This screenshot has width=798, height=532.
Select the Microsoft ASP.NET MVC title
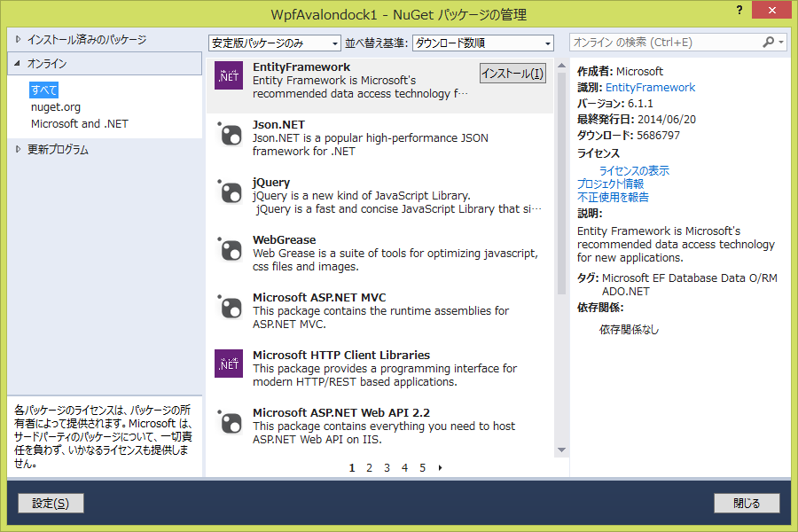point(319,297)
